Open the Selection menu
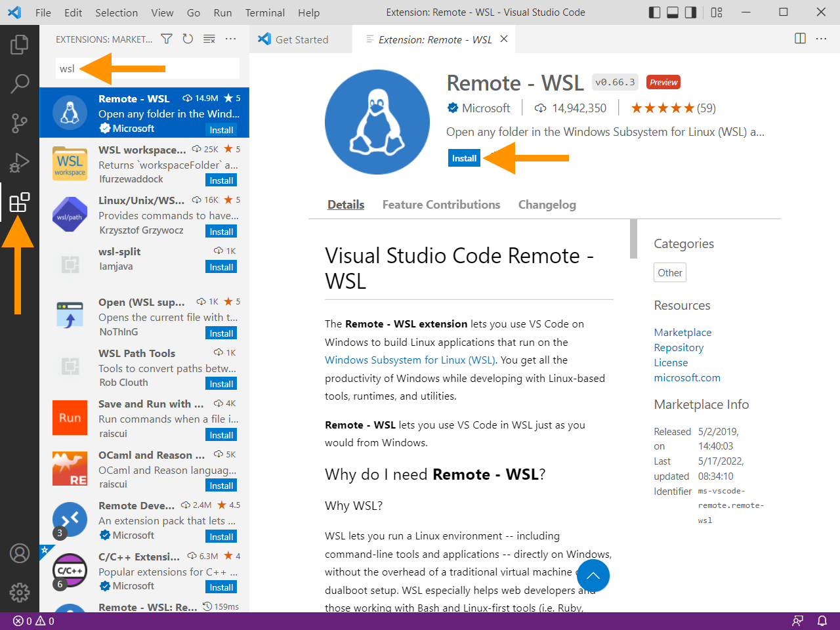Viewport: 840px width, 630px height. (116, 12)
